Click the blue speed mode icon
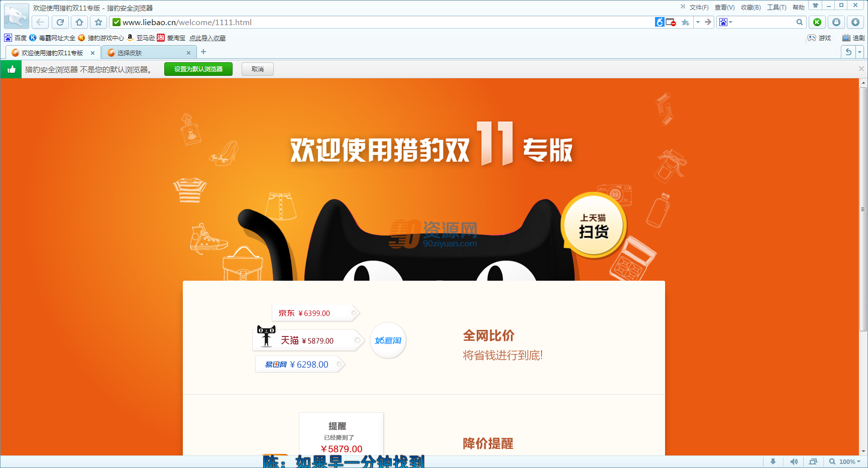Screen dimensions: 868x468 (660, 22)
